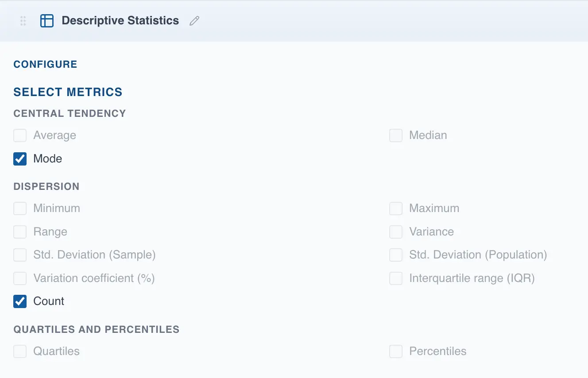
Task: Click the CONFIGURE section heading
Action: [x=45, y=64]
